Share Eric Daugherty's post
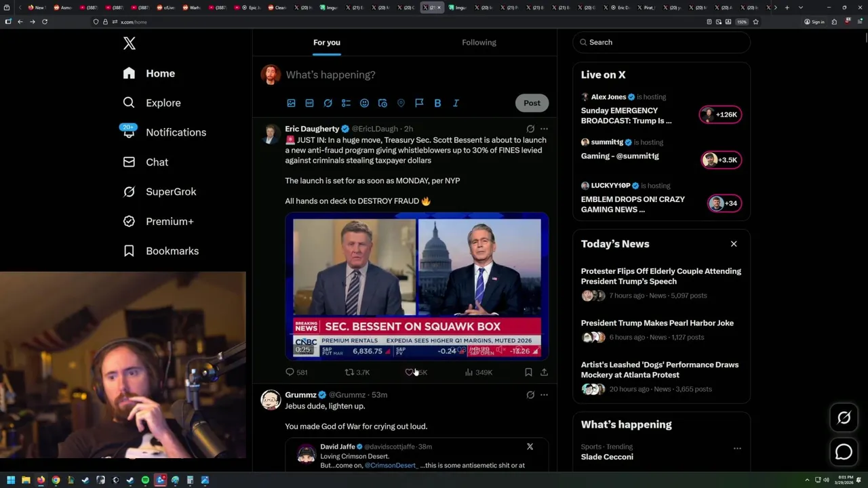Image resolution: width=868 pixels, height=488 pixels. pyautogui.click(x=544, y=372)
